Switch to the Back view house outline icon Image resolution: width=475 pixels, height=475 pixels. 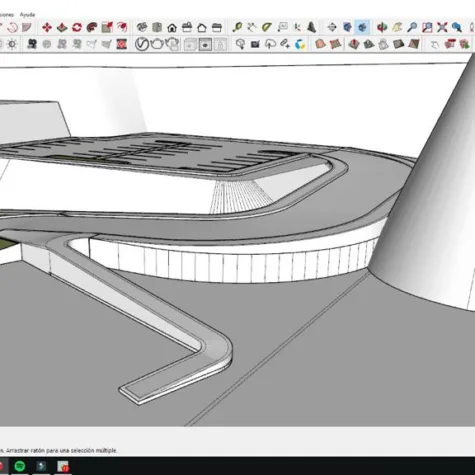202,27
